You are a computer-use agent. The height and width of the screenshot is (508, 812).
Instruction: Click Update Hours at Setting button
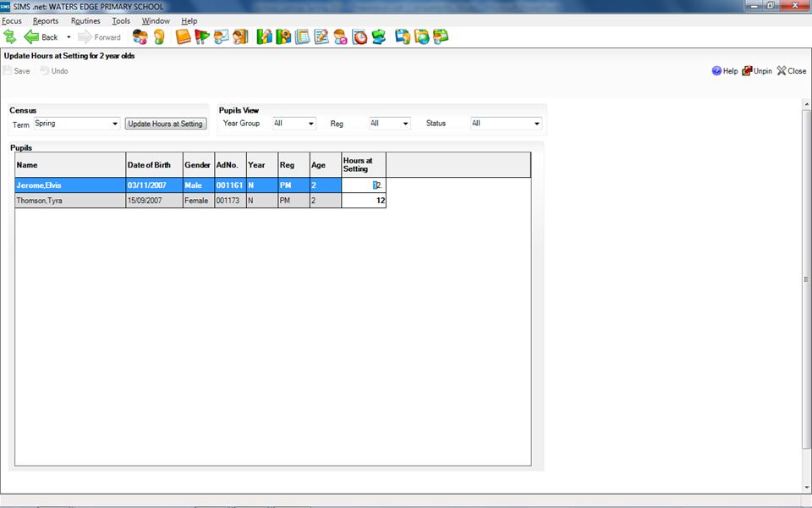[165, 124]
